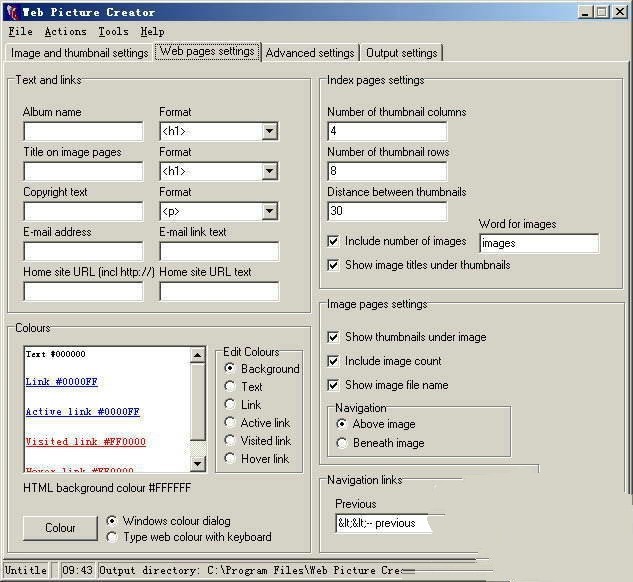Select the Web pages settings tab

207,51
